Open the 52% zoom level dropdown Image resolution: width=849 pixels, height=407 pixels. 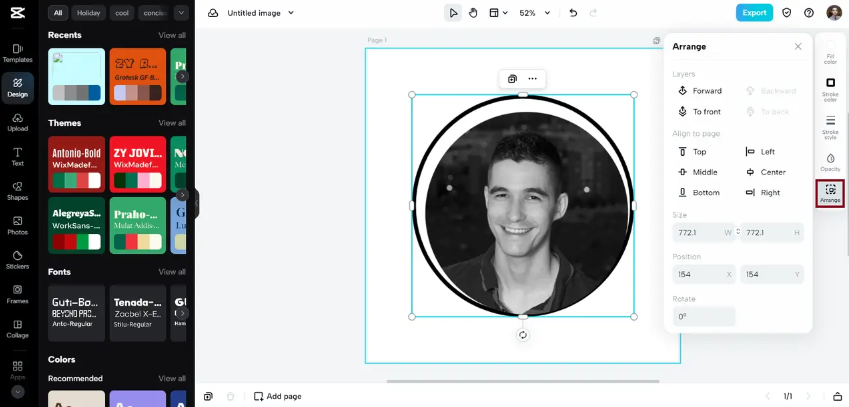[x=534, y=13]
